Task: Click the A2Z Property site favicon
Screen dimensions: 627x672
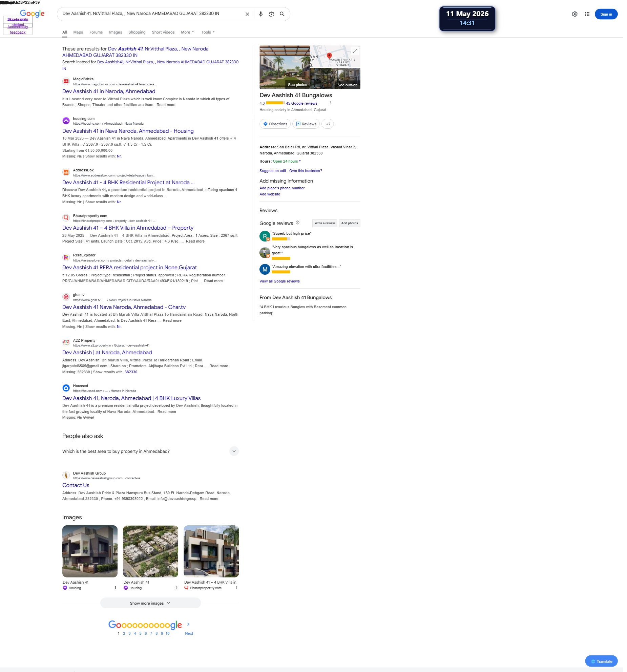Action: click(x=66, y=343)
